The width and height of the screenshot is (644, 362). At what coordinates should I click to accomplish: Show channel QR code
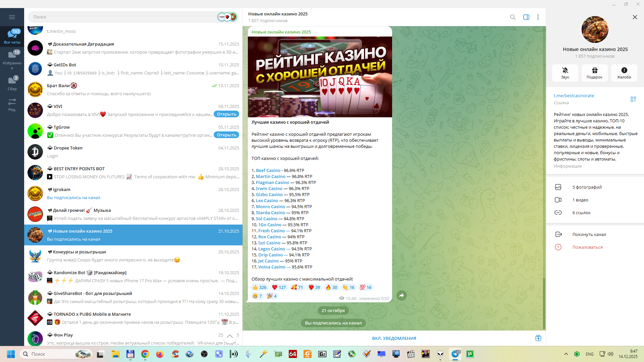click(633, 99)
